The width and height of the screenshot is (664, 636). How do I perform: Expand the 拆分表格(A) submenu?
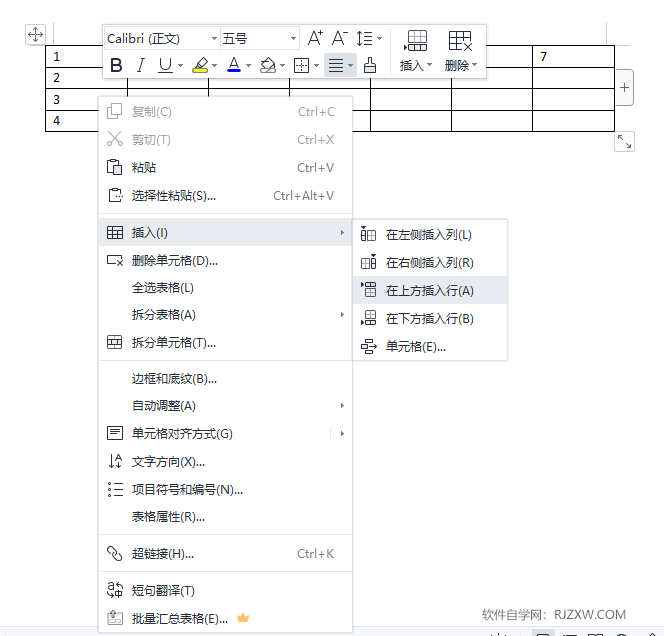tap(225, 315)
